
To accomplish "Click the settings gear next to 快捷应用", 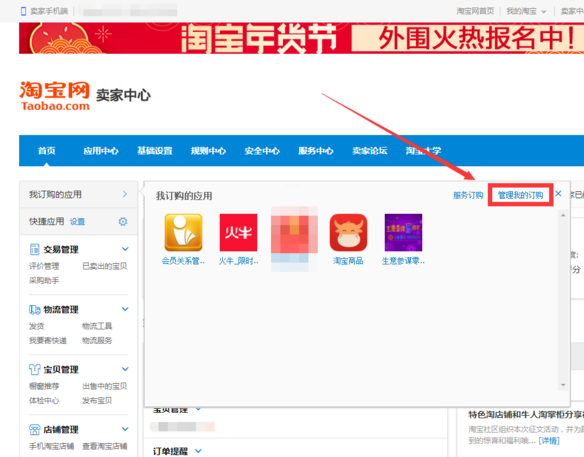I will tap(123, 222).
